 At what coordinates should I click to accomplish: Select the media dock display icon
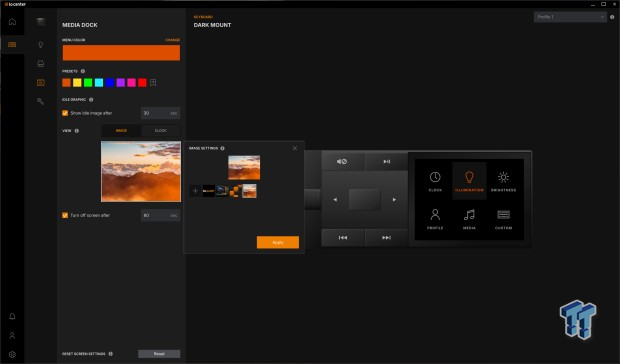(x=40, y=83)
